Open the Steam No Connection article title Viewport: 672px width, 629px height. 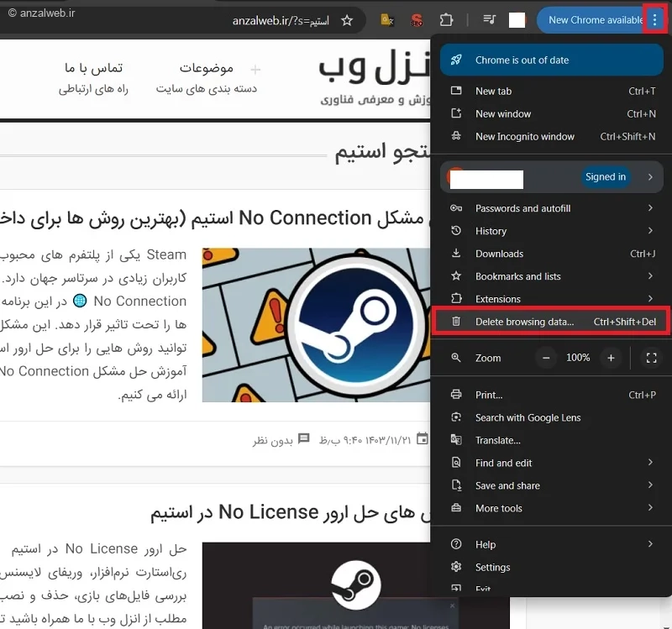[214, 218]
